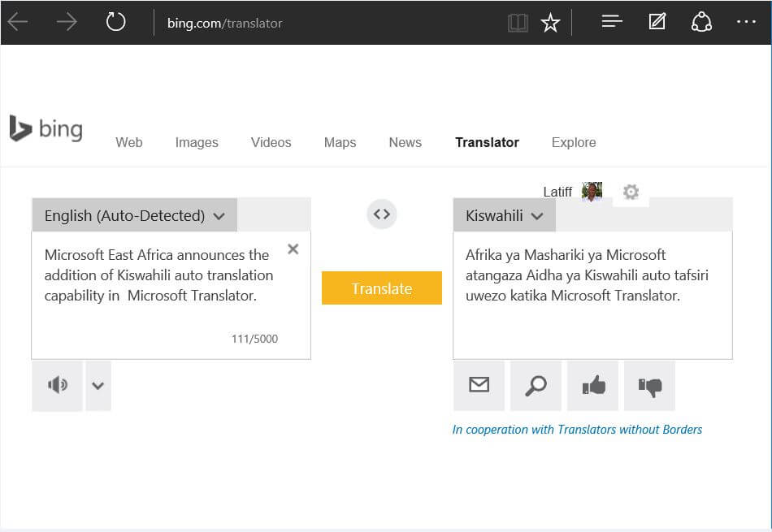
Task: Play audio of the English text
Action: (x=57, y=385)
